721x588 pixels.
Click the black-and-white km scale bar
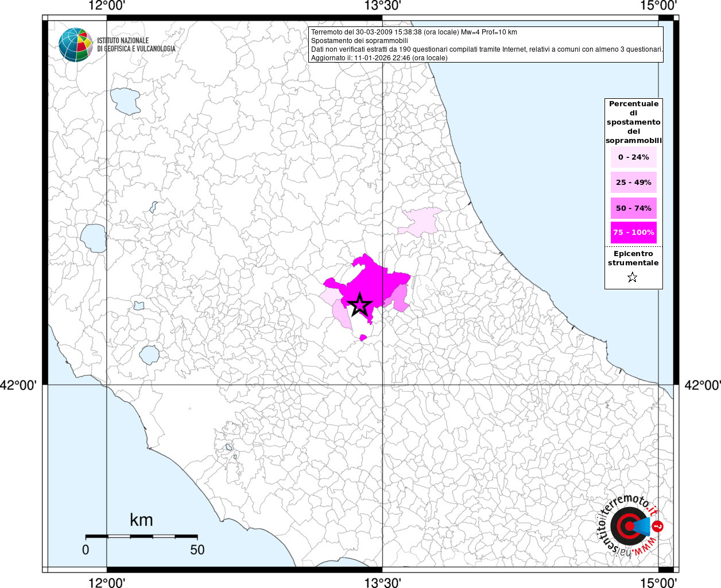(x=141, y=536)
